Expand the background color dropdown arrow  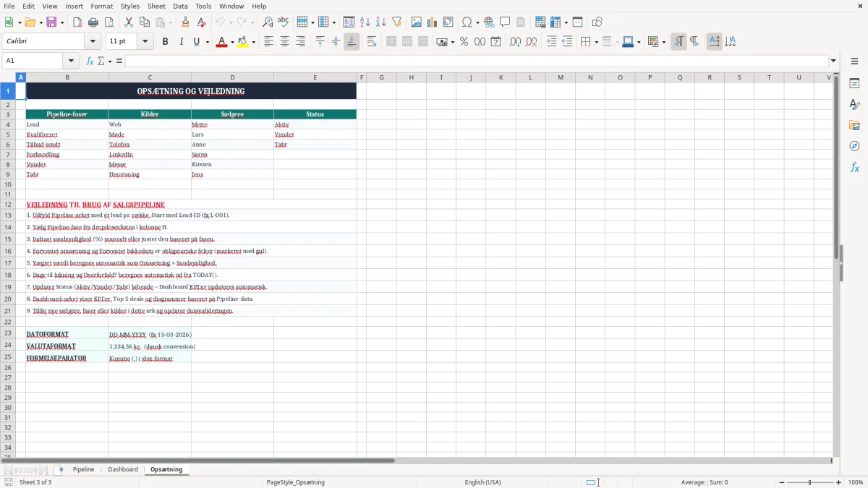coord(253,42)
